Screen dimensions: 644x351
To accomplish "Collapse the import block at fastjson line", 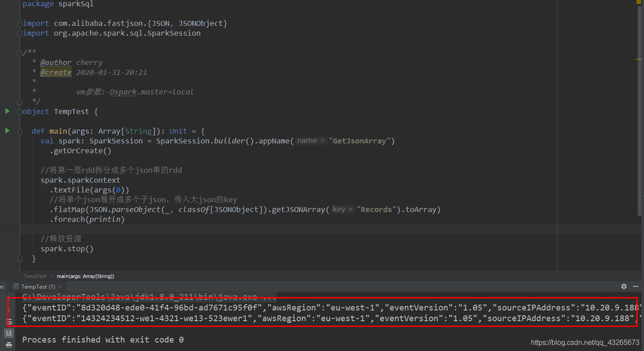I will pos(19,23).
